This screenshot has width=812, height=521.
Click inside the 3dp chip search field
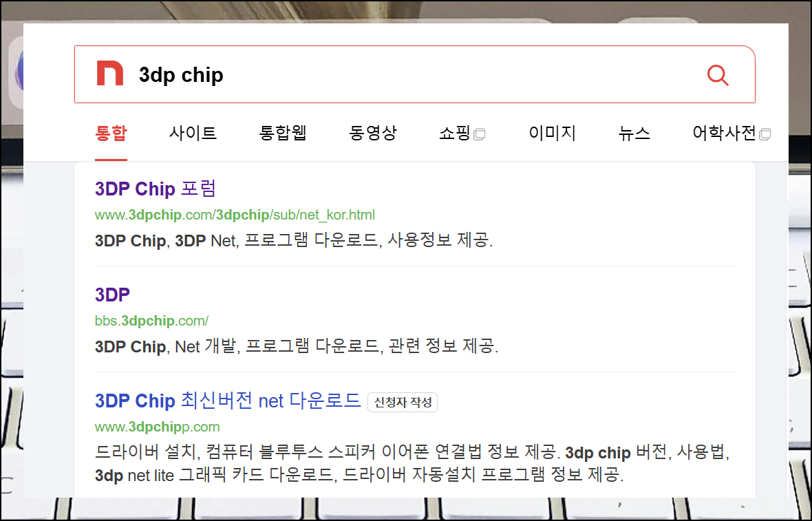tap(414, 74)
